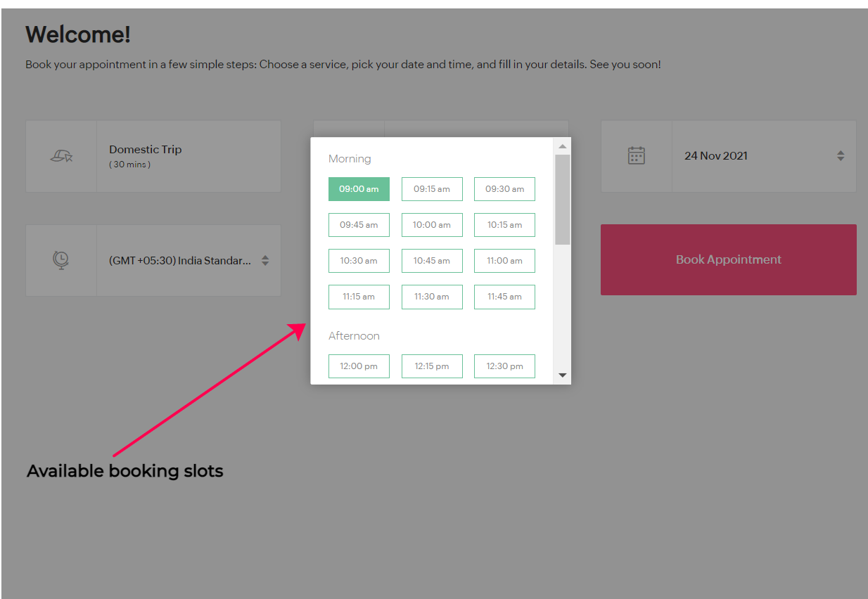Pick the 11:00 am time slot
This screenshot has height=599, width=868.
click(x=504, y=261)
